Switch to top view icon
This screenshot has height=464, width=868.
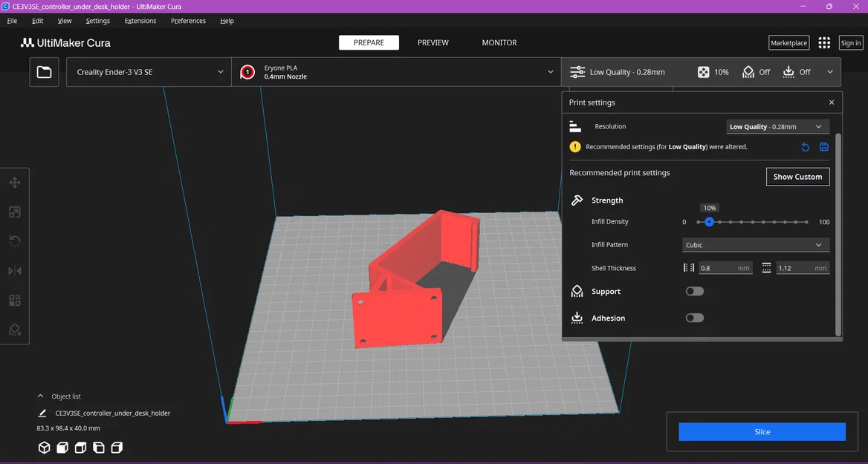pos(81,448)
